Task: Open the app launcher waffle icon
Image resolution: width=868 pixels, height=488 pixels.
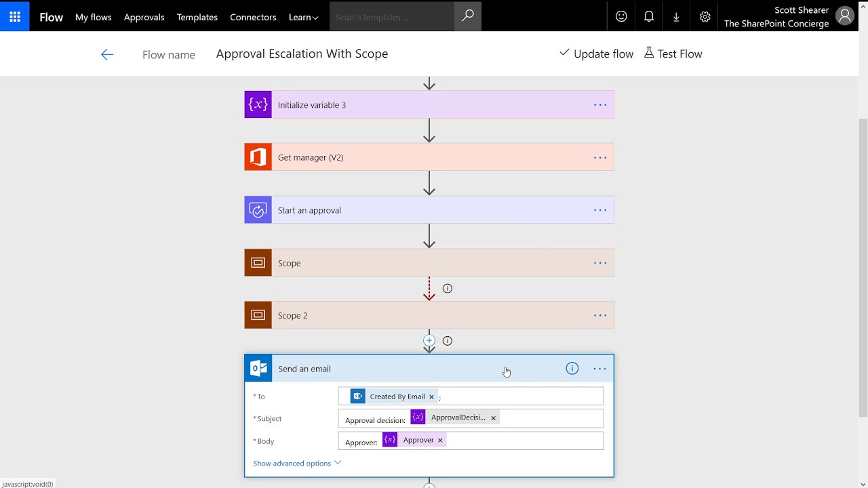Action: pyautogui.click(x=15, y=17)
